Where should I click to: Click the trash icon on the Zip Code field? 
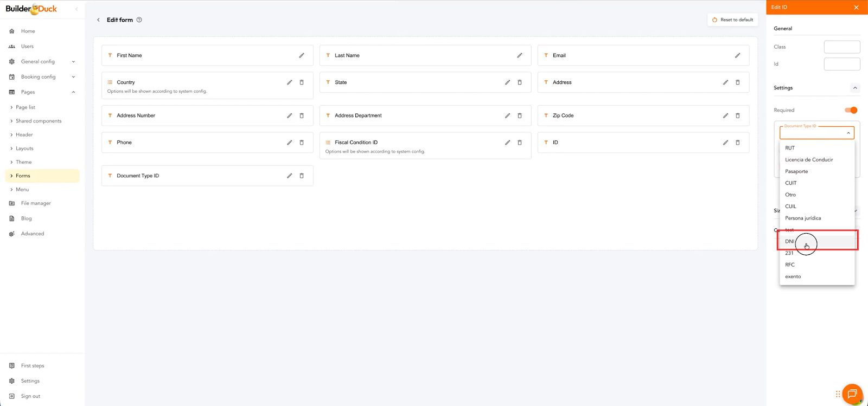[737, 115]
